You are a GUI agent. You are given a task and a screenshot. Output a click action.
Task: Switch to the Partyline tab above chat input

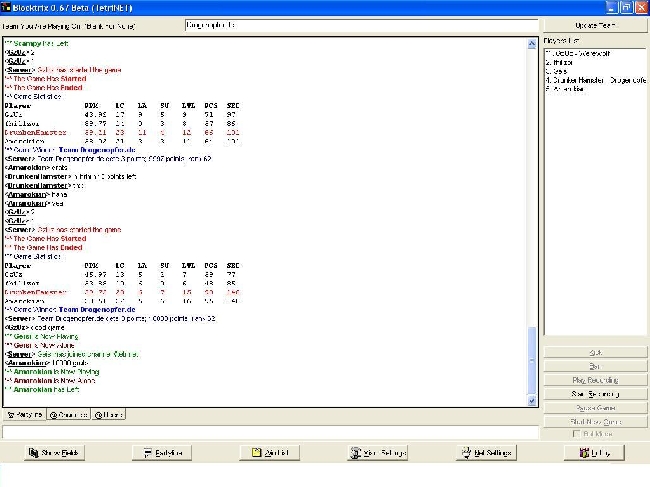24,414
